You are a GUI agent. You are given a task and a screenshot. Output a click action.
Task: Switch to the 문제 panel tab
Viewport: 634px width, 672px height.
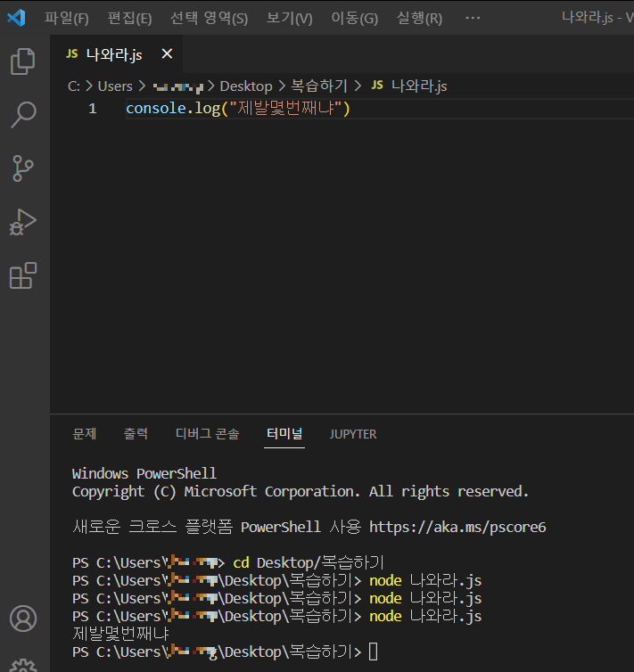coord(85,434)
